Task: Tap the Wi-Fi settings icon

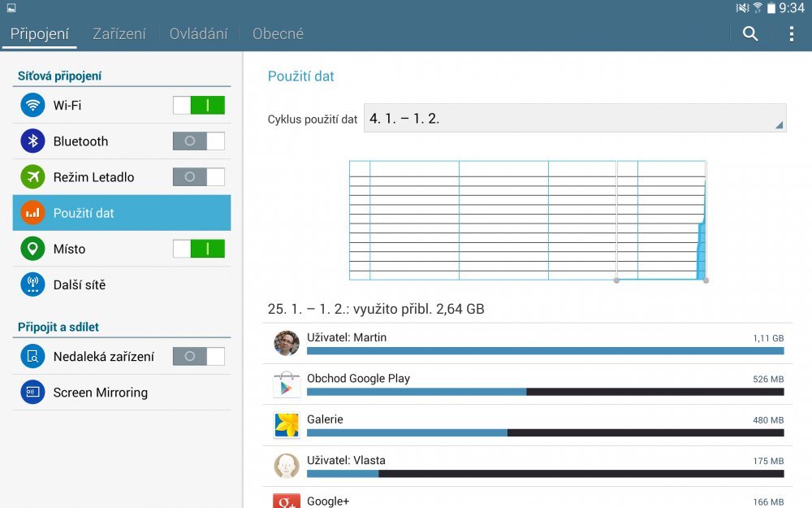Action: [32, 105]
